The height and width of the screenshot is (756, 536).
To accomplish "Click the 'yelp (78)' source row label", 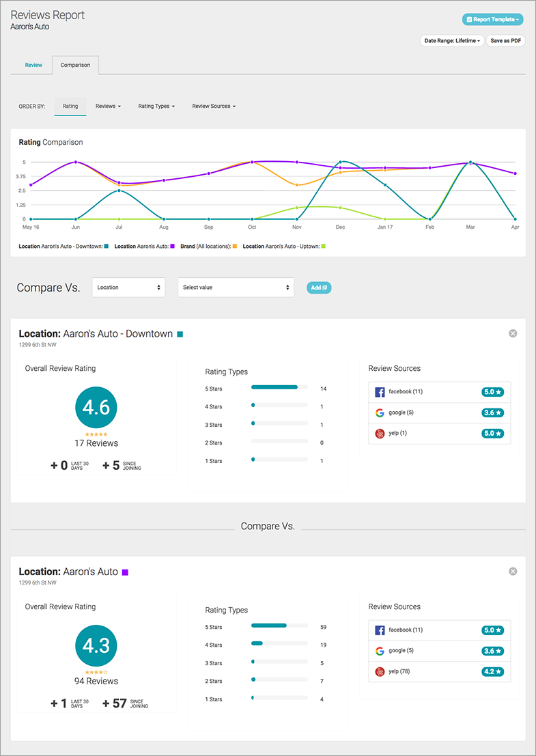I will coord(399,671).
